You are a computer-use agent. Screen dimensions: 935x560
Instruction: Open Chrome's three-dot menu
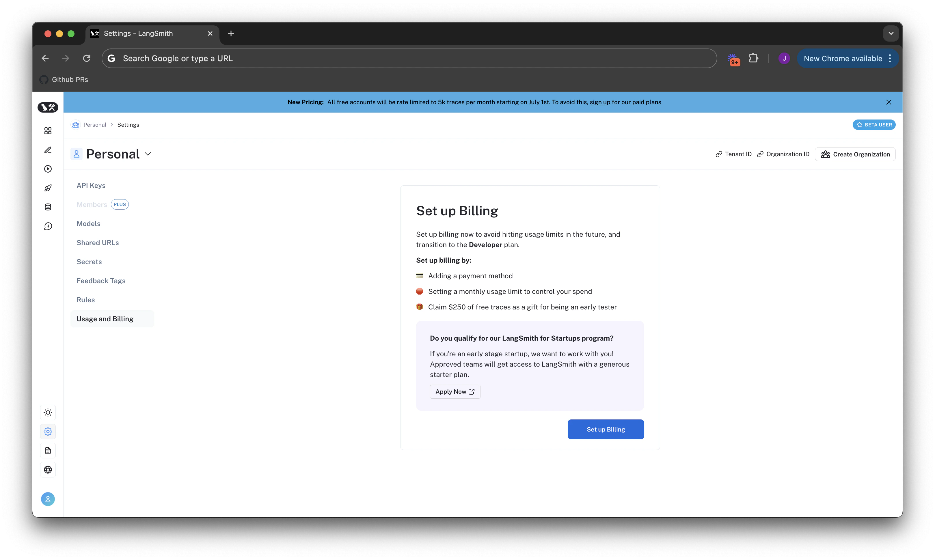tap(890, 59)
